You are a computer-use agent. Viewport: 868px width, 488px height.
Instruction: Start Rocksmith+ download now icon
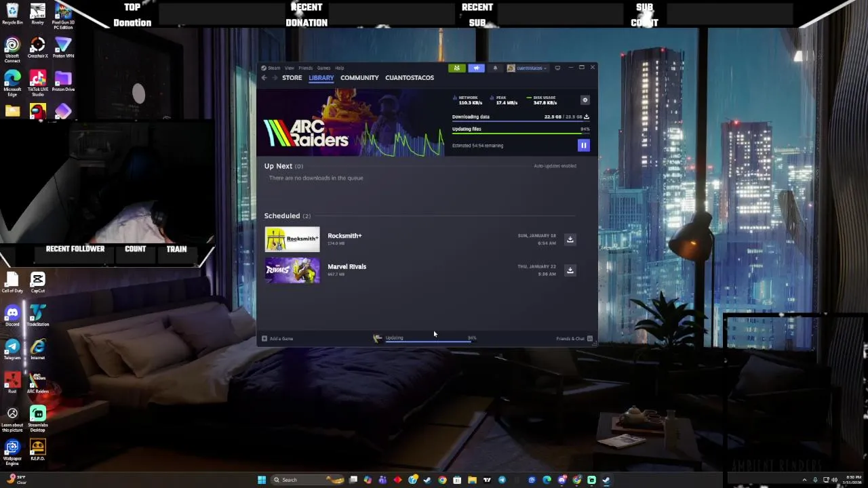click(570, 239)
